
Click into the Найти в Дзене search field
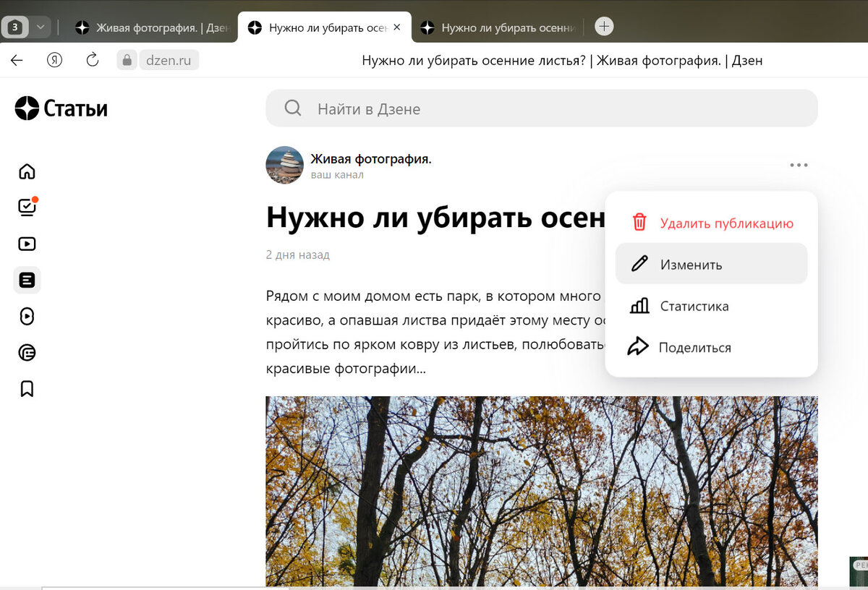point(542,108)
